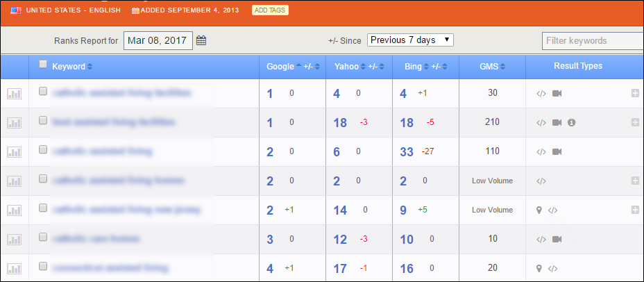Open the Previous 7 days dropdown
The width and height of the screenshot is (644, 282).
click(x=410, y=40)
